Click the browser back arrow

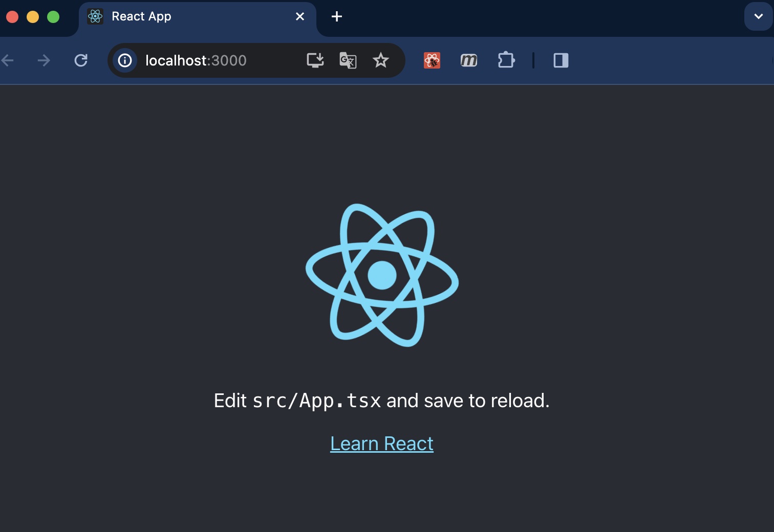coord(7,60)
